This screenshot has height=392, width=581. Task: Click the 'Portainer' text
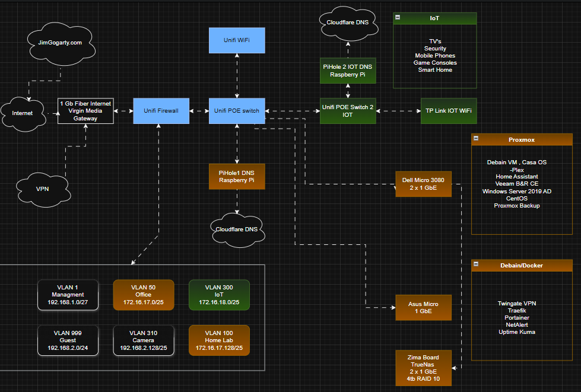pyautogui.click(x=517, y=318)
